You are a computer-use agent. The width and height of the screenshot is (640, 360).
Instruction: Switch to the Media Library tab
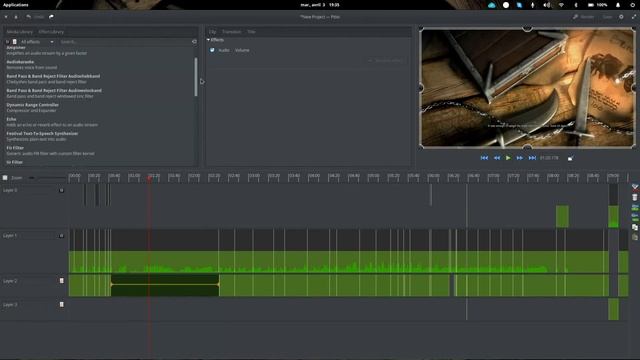pos(19,32)
